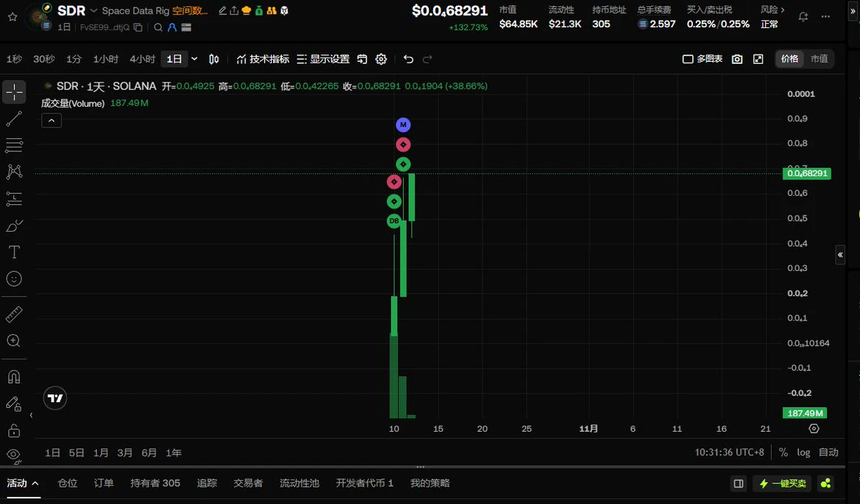Expand the right side panel arrow
This screenshot has height=504, width=860.
(x=840, y=255)
